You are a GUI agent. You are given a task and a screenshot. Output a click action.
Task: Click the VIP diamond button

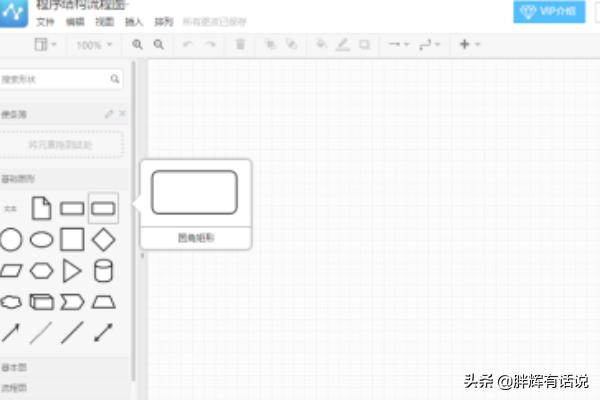pyautogui.click(x=549, y=11)
